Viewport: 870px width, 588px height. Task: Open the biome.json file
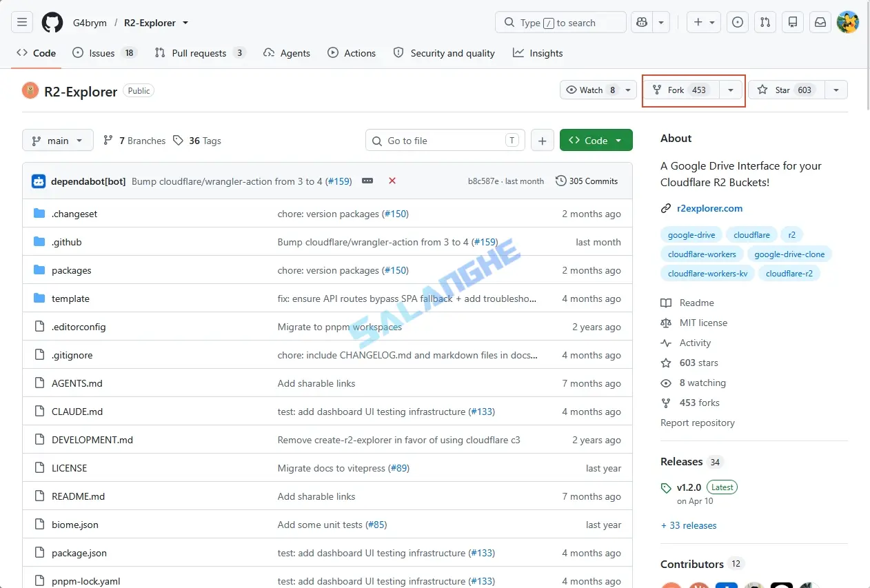pyautogui.click(x=75, y=525)
